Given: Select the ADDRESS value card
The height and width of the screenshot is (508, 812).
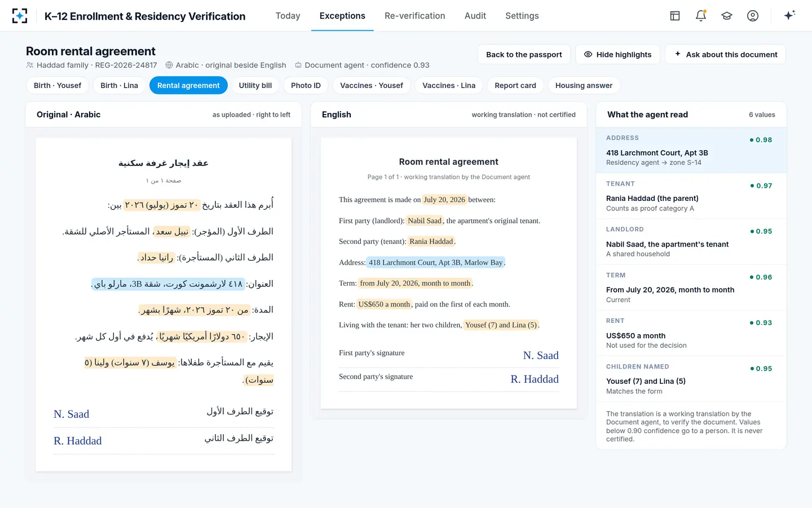Looking at the screenshot, I should [x=691, y=150].
